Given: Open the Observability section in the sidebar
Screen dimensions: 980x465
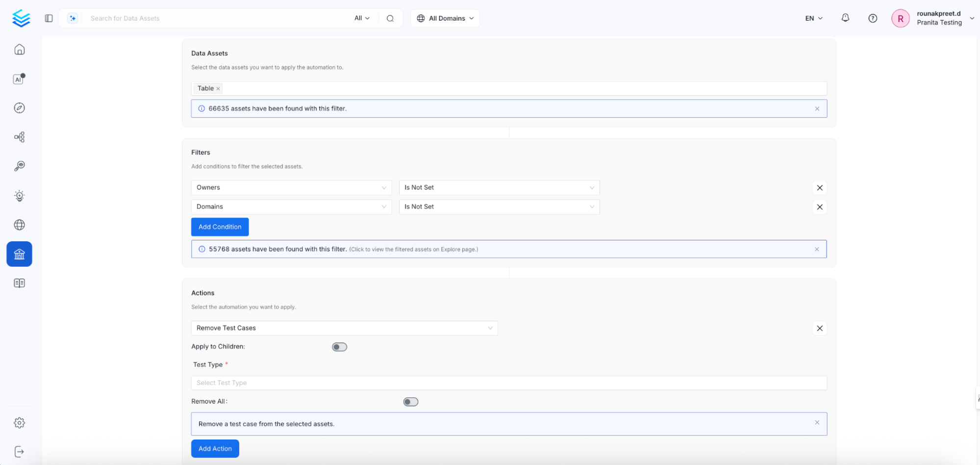Looking at the screenshot, I should coord(19,166).
